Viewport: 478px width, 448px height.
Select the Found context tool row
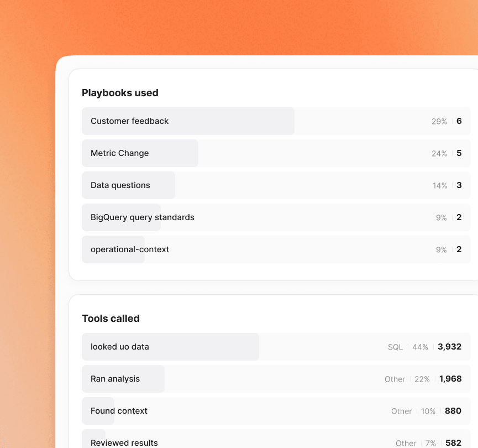point(276,411)
